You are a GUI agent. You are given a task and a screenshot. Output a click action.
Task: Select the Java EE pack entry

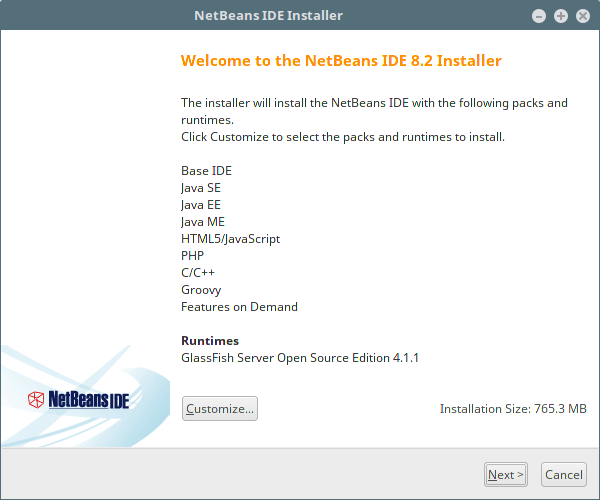coord(201,205)
